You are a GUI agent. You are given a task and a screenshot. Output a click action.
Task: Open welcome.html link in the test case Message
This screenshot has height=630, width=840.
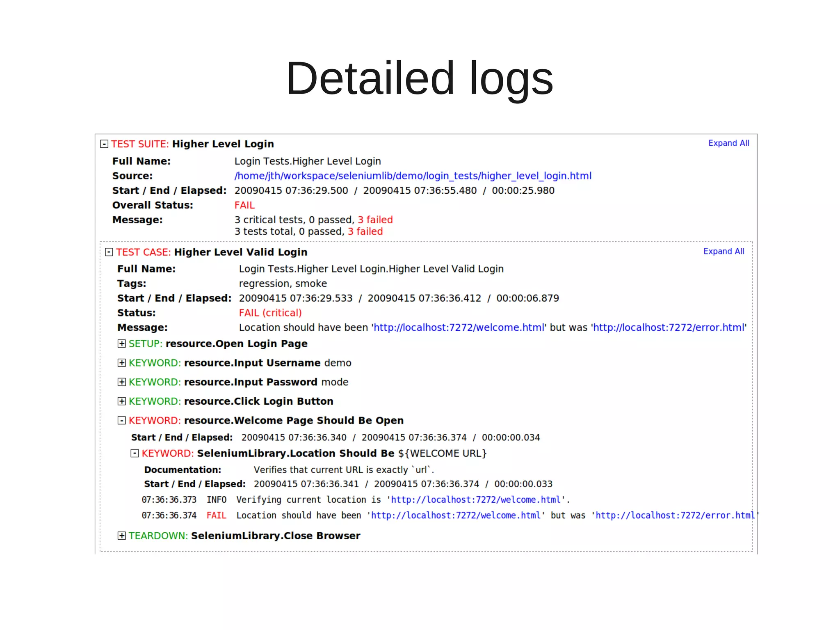[459, 328]
